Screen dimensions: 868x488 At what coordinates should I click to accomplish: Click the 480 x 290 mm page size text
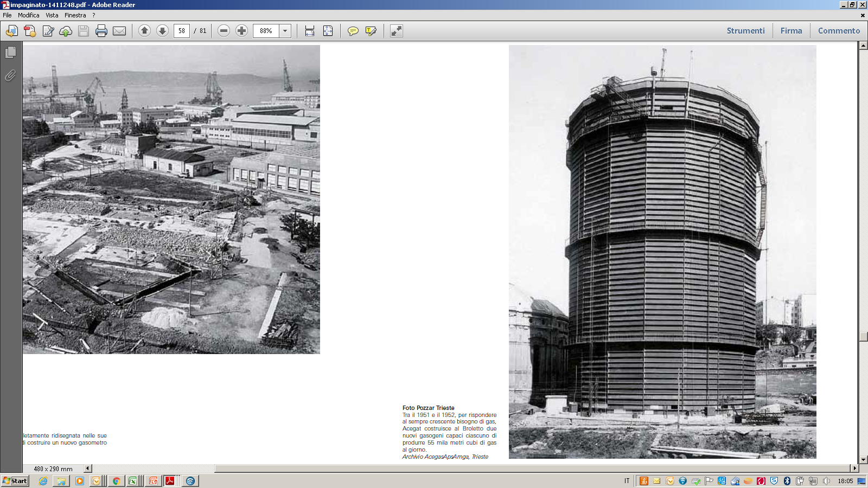53,469
